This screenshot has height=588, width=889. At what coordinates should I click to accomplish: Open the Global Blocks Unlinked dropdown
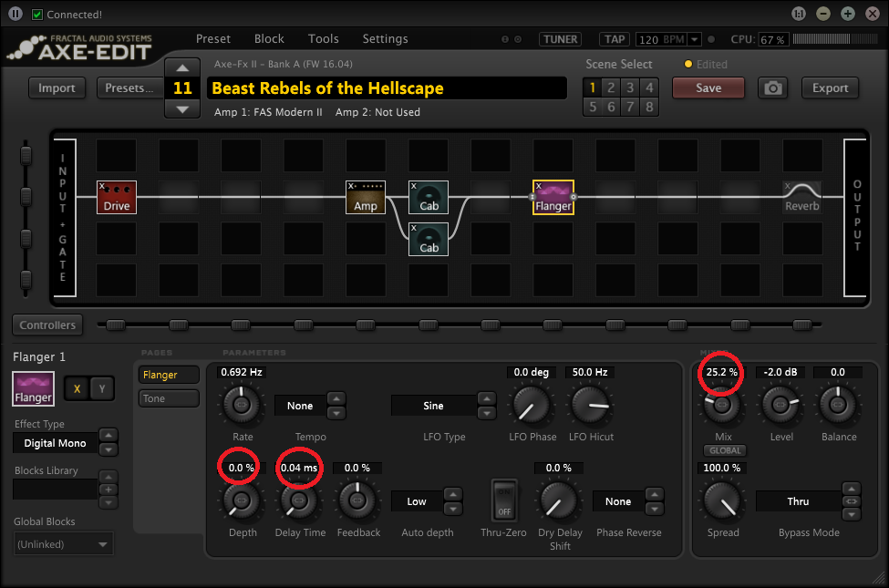click(x=64, y=544)
